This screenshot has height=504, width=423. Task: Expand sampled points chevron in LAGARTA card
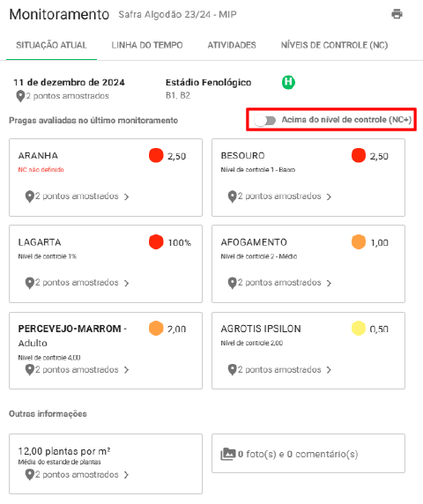click(126, 283)
